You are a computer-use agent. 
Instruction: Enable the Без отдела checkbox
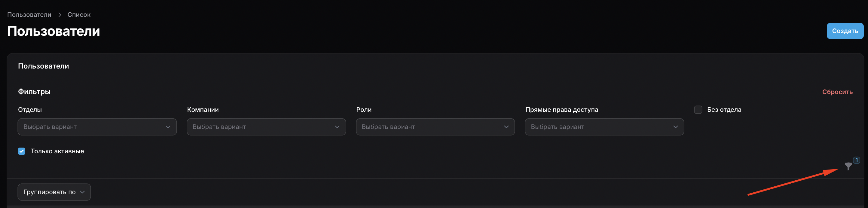[698, 110]
